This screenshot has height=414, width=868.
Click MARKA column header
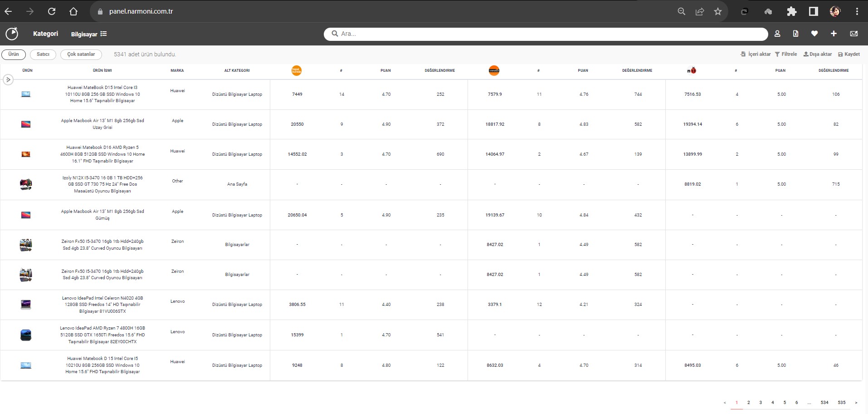point(177,70)
